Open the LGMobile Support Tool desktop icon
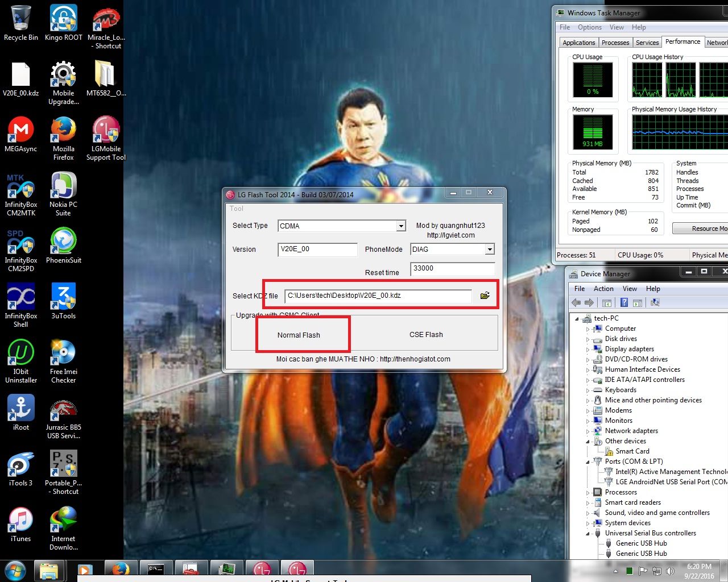The image size is (728, 582). click(x=106, y=131)
